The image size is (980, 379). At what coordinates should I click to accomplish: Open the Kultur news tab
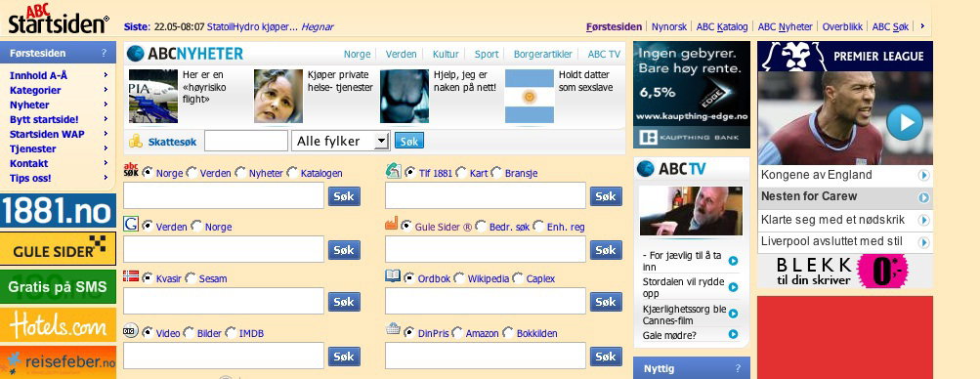pyautogui.click(x=446, y=55)
